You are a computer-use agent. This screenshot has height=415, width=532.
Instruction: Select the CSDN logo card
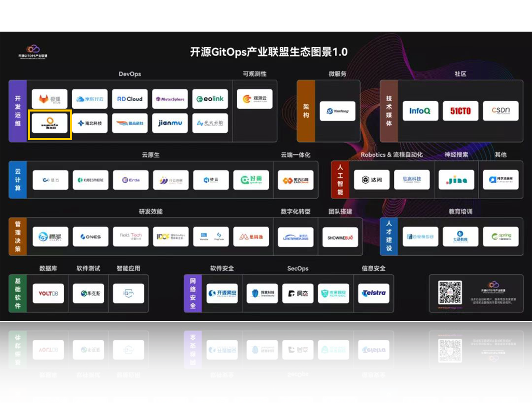501,111
